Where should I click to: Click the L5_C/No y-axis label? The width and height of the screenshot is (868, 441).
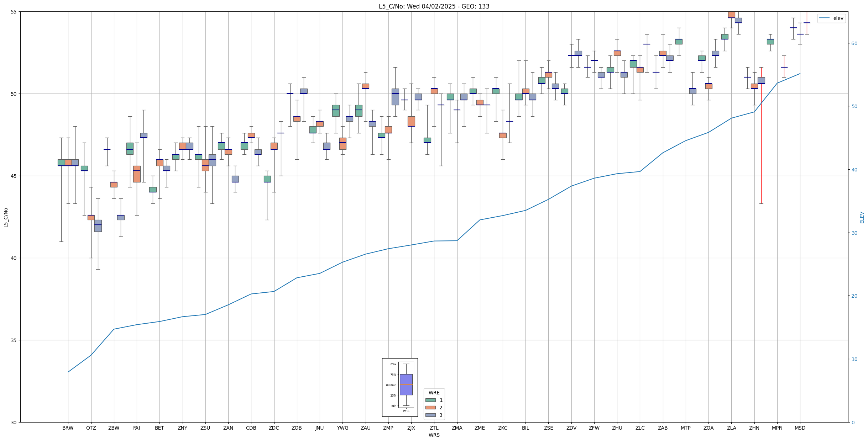click(x=6, y=217)
